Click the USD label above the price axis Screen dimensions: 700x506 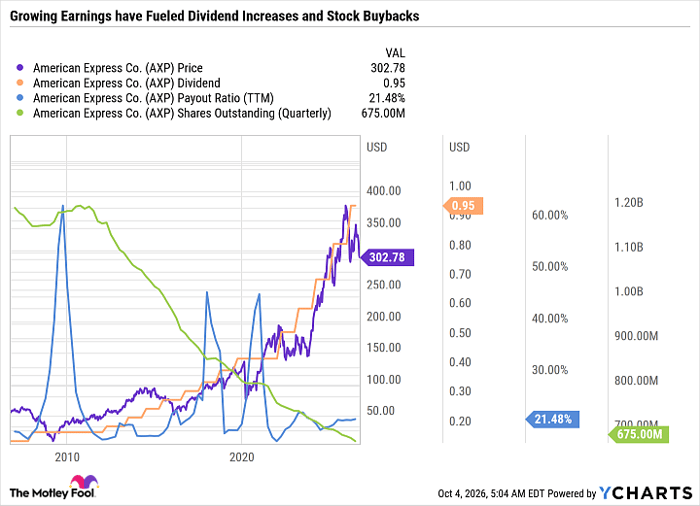click(x=377, y=147)
